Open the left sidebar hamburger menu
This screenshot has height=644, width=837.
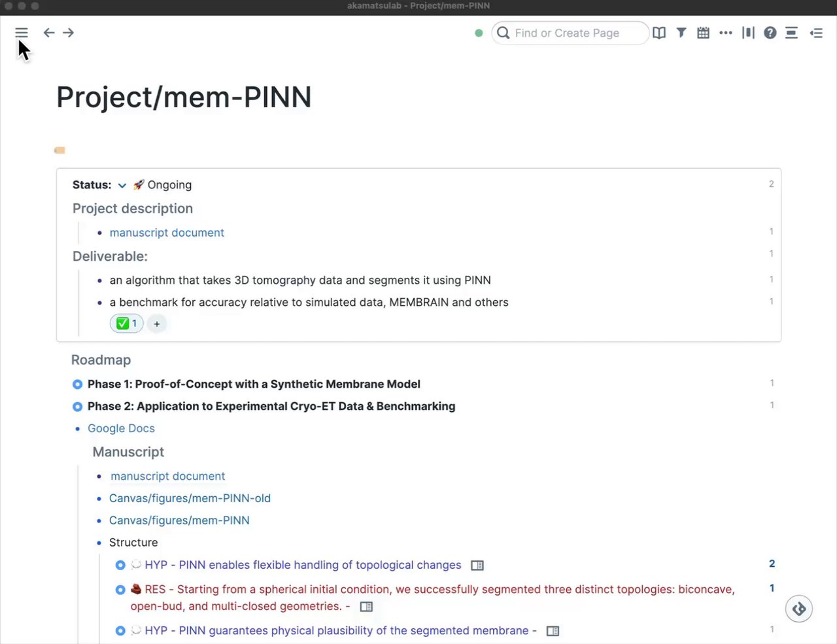[22, 33]
